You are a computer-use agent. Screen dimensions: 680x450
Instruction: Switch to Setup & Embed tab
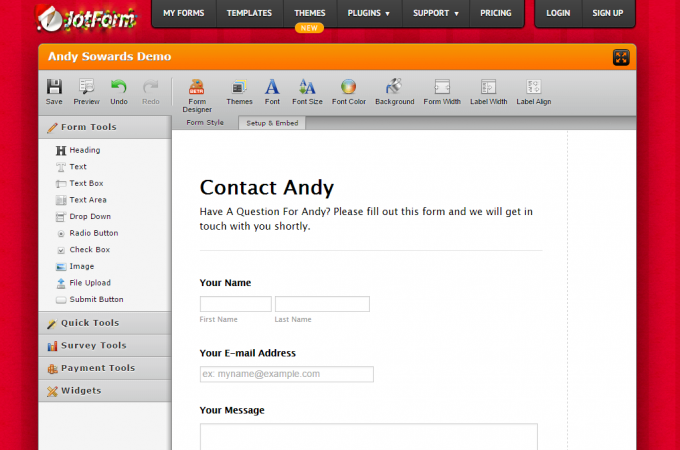(x=272, y=123)
